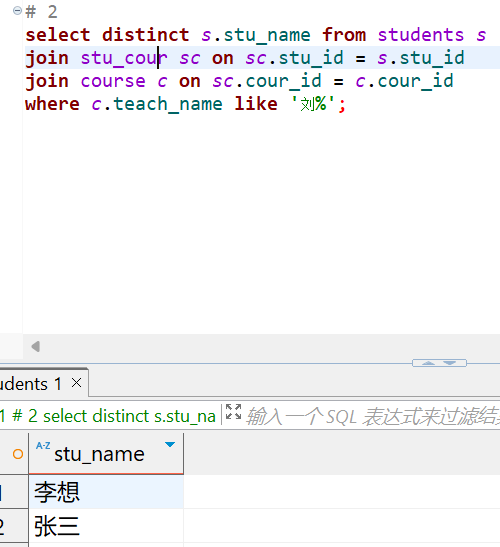The width and height of the screenshot is (500, 547).
Task: Click the 'like' keyword in the where clause
Action: click(256, 104)
